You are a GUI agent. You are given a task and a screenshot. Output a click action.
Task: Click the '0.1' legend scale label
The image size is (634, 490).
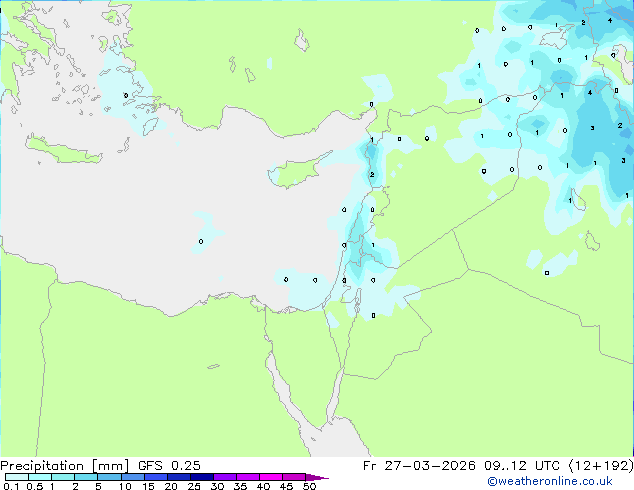coord(11,486)
